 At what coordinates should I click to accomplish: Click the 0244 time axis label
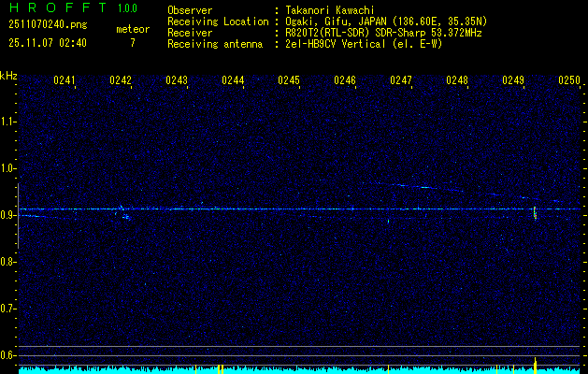(x=233, y=81)
